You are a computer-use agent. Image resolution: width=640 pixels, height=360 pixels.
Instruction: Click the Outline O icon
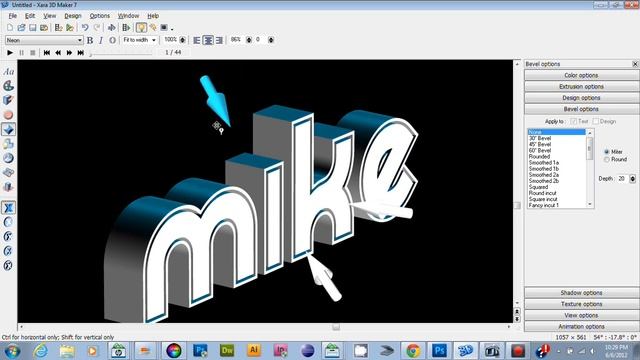tap(112, 40)
